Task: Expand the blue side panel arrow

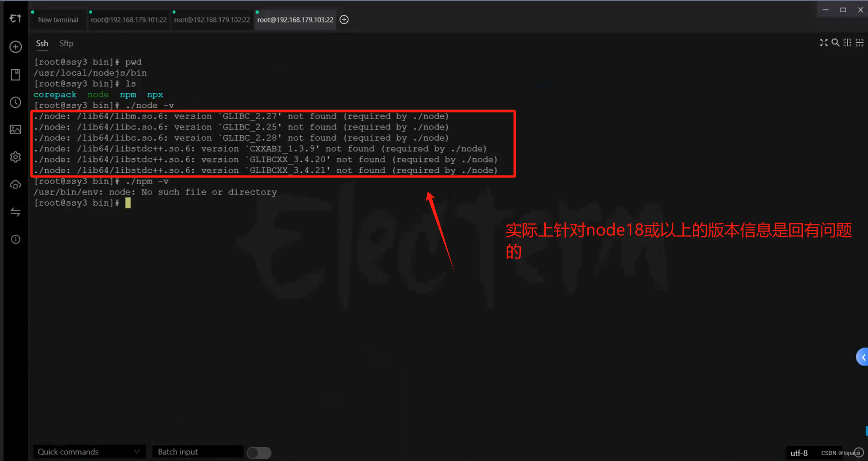Action: click(x=862, y=357)
